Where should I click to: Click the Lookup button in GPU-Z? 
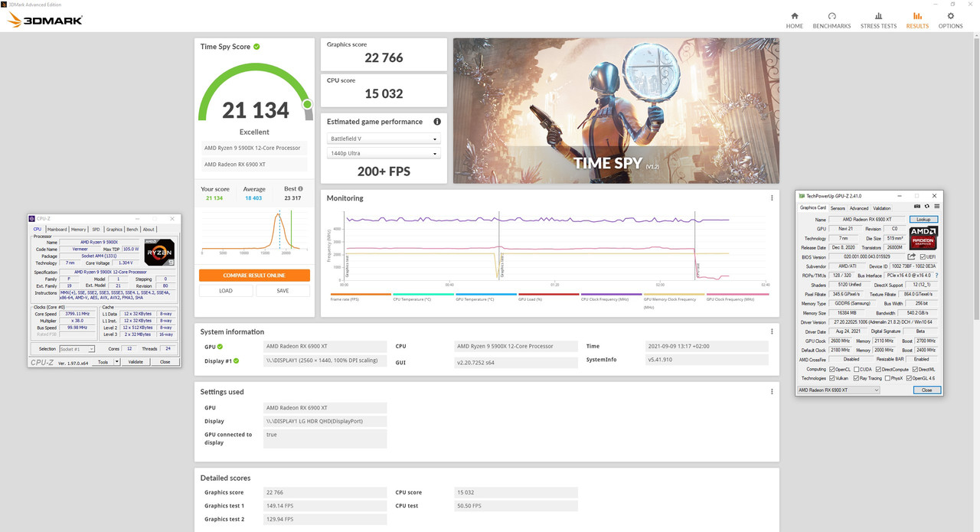click(x=924, y=220)
